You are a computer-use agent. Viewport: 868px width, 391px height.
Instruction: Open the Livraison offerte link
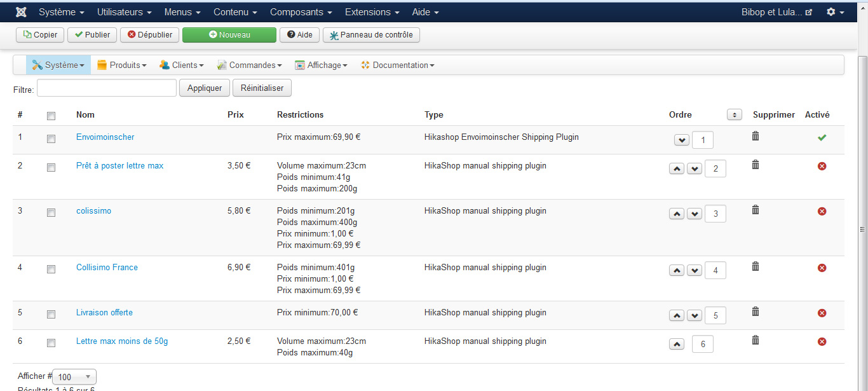coord(104,312)
